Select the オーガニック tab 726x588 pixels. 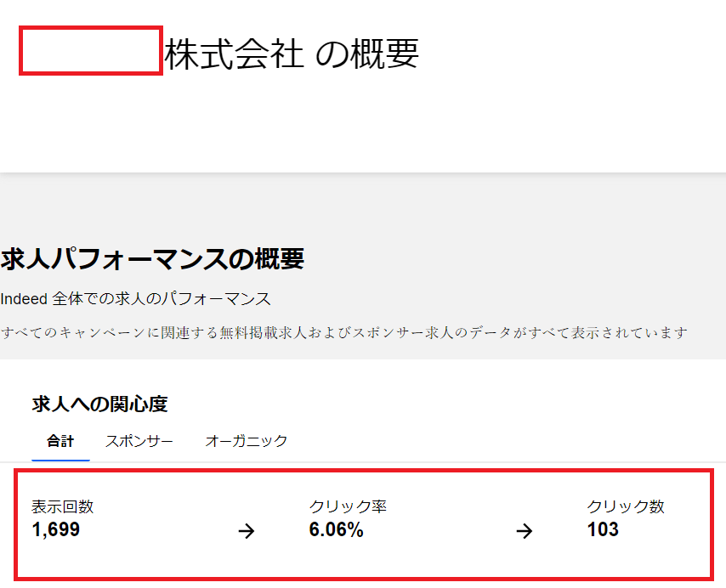tap(246, 441)
